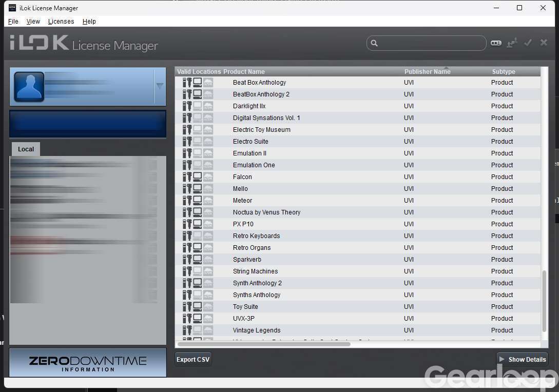
Task: Click the horizontal scrollbar below the license list
Action: (264, 344)
